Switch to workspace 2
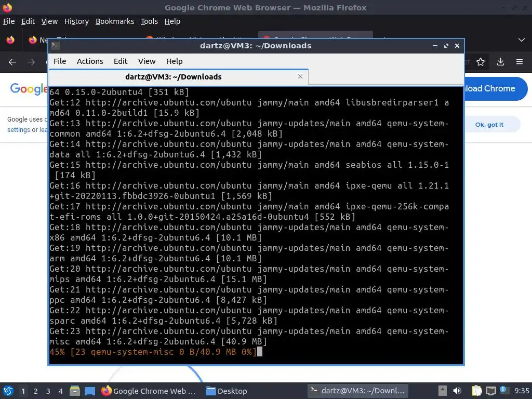Screen dimensions: 532x399 point(36,391)
